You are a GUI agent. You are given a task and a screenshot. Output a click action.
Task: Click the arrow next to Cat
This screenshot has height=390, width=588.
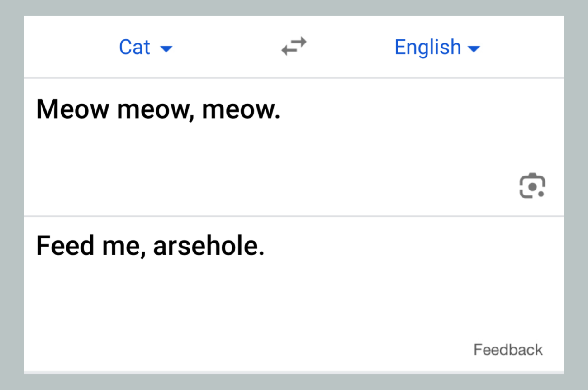click(x=166, y=48)
